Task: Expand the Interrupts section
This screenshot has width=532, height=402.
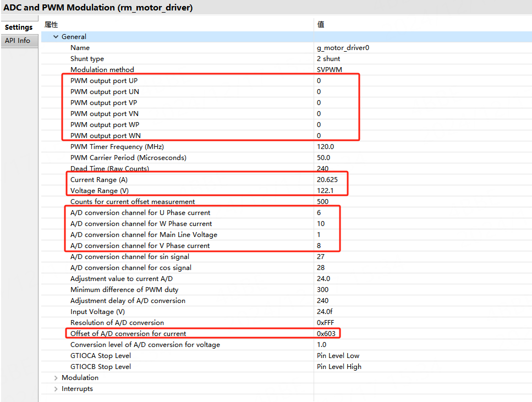Action: tap(56, 389)
